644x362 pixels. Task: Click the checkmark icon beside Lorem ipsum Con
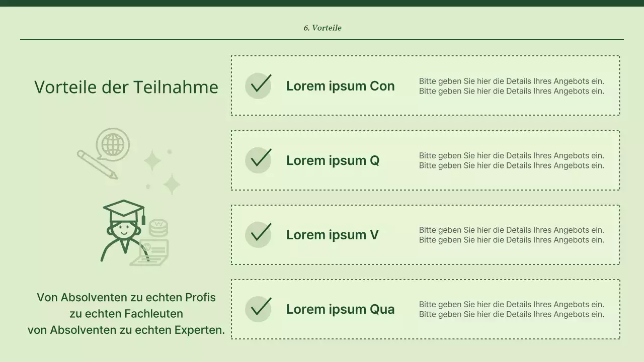(259, 85)
